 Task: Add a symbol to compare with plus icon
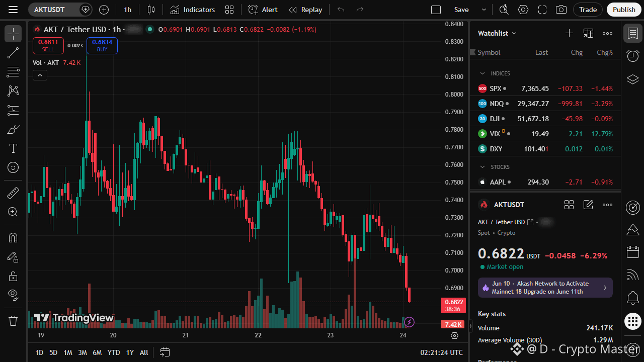point(104,10)
